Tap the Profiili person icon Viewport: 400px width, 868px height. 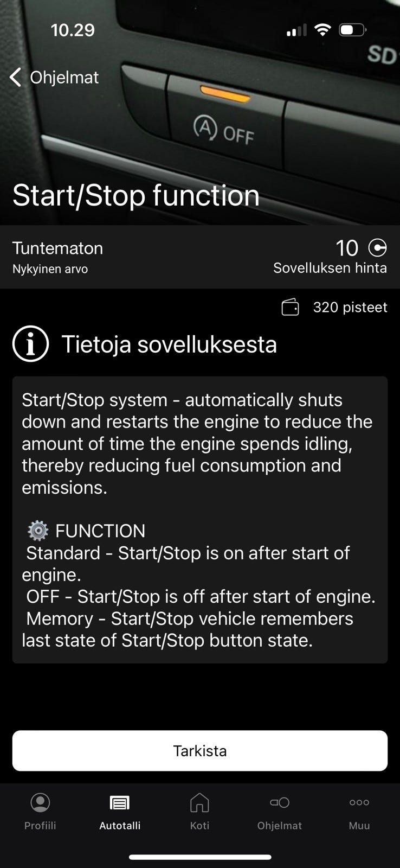tap(40, 802)
